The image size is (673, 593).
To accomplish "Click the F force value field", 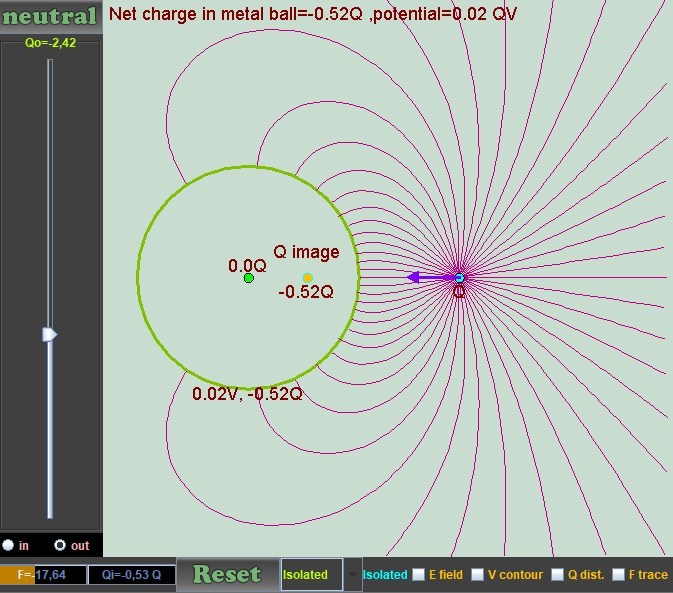I will click(x=43, y=575).
